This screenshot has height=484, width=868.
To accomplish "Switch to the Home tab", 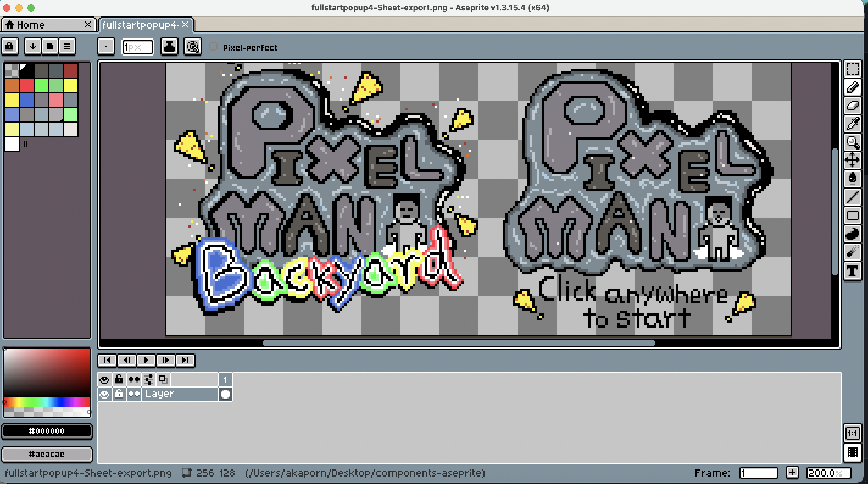I will 31,25.
